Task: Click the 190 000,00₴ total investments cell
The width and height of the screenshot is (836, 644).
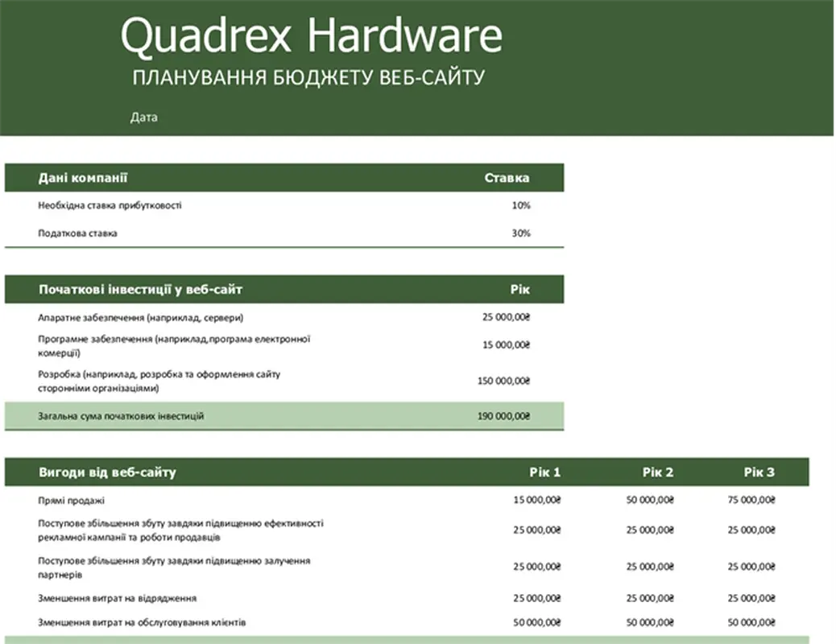Action: [504, 416]
